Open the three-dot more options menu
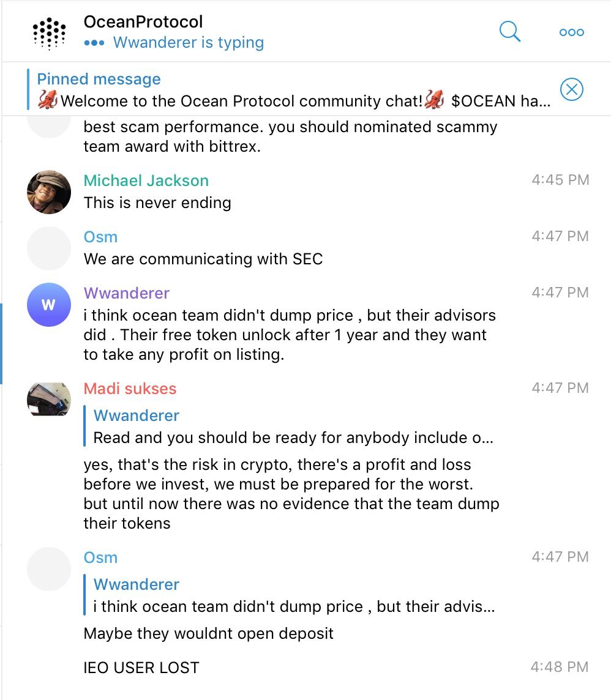The width and height of the screenshot is (611, 700). click(572, 32)
